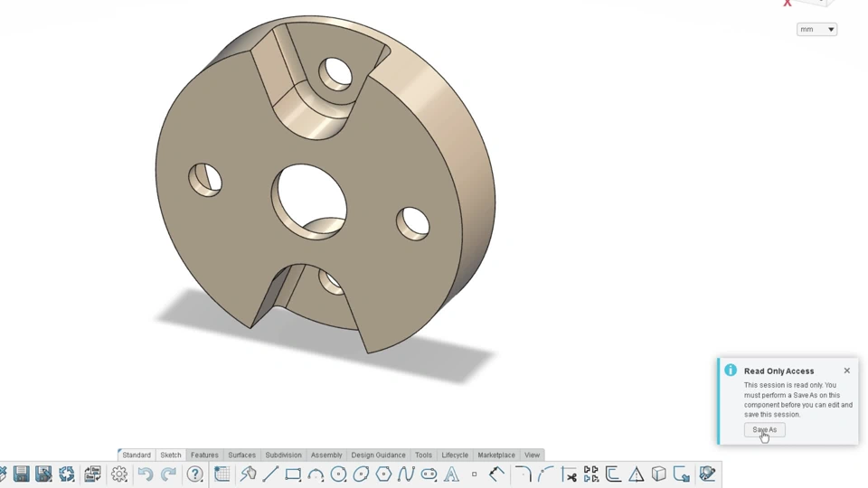Image resolution: width=868 pixels, height=488 pixels.
Task: Open the mm units dropdown
Action: pos(816,29)
